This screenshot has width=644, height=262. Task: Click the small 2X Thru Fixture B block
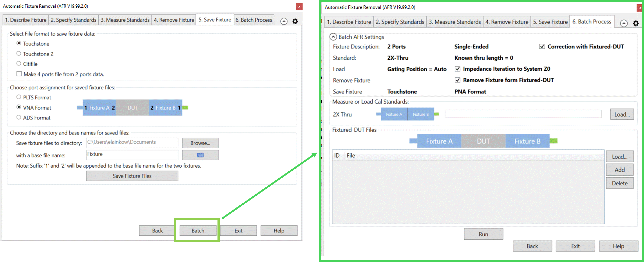(x=421, y=114)
